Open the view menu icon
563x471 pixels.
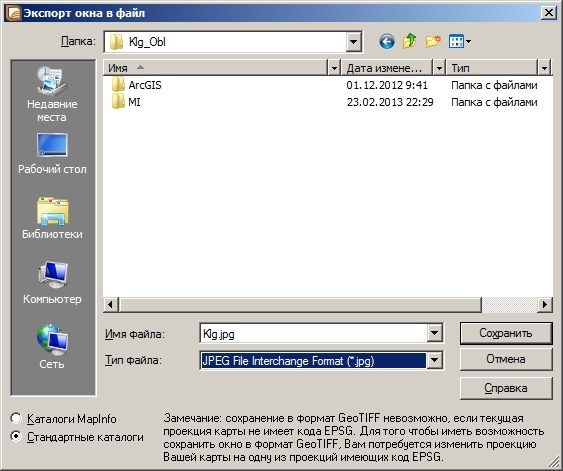coord(460,41)
